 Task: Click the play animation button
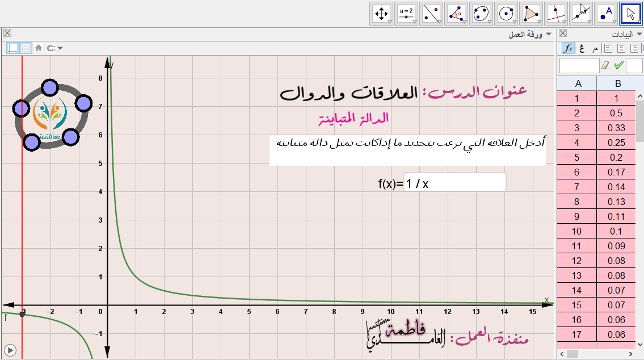tap(10, 350)
